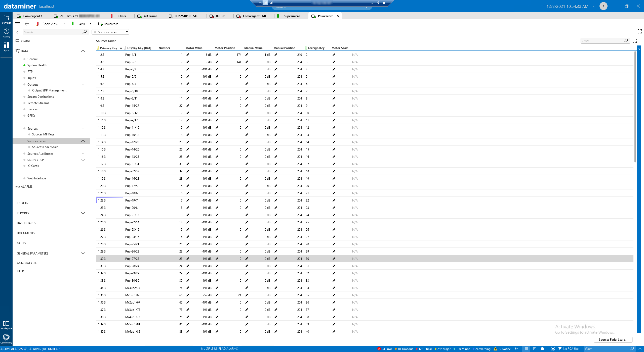This screenshot has width=644, height=352.
Task: Click the table filter magnifier icon
Action: tap(626, 41)
